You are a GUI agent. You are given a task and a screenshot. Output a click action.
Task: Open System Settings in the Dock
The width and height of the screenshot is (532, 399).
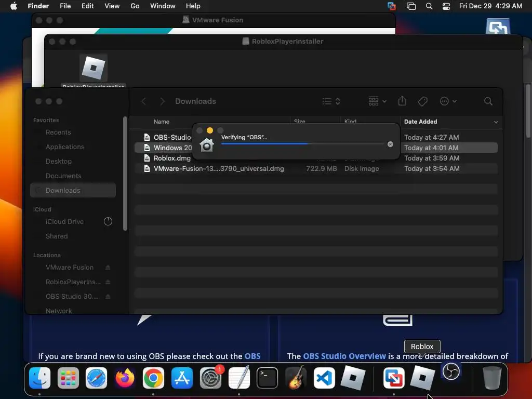(210, 378)
